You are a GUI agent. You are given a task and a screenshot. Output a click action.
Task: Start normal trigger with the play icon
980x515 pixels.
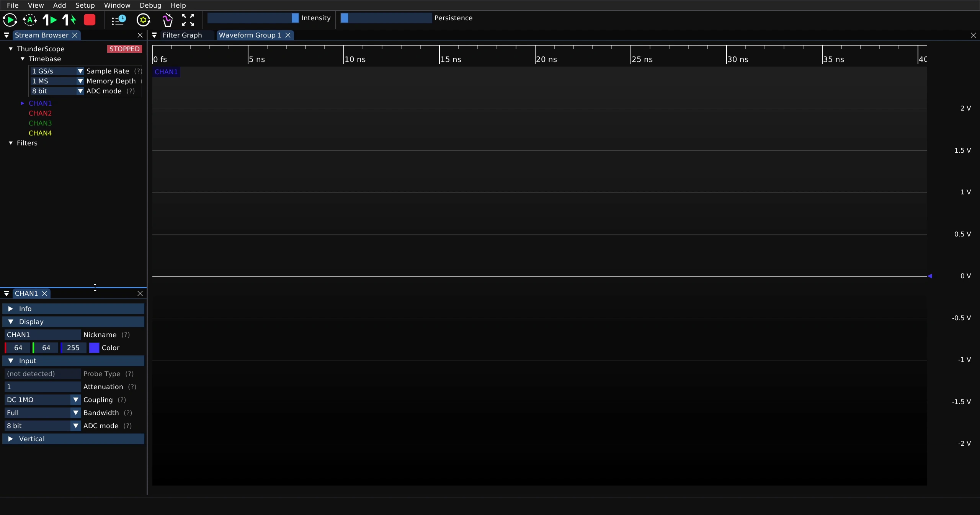point(10,20)
